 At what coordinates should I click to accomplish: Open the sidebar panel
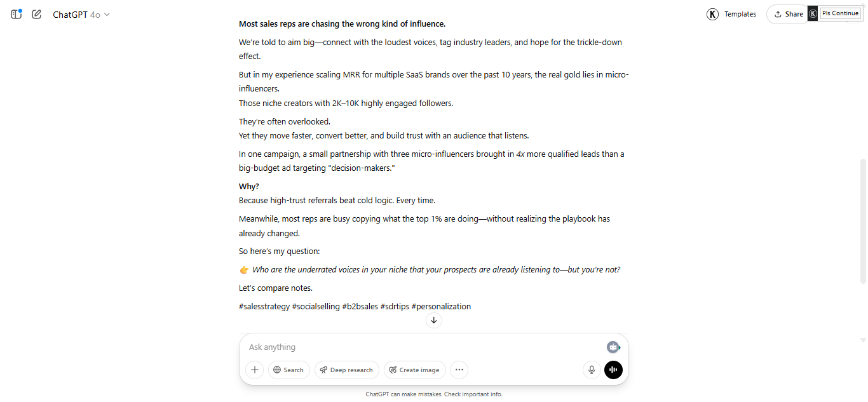[x=17, y=14]
